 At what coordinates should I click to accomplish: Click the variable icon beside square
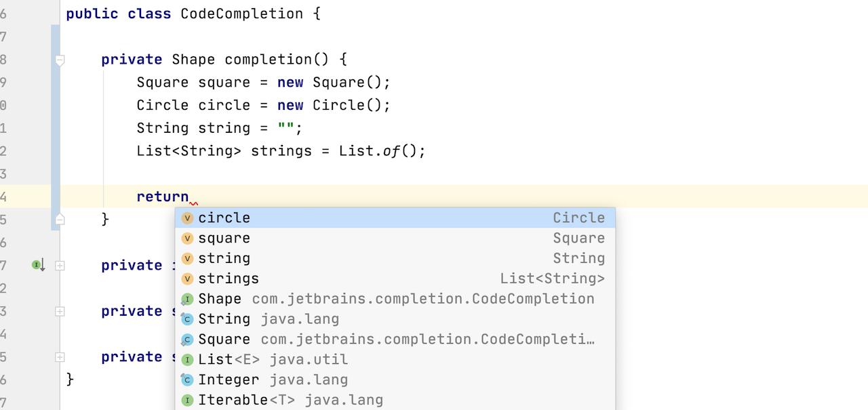click(187, 239)
